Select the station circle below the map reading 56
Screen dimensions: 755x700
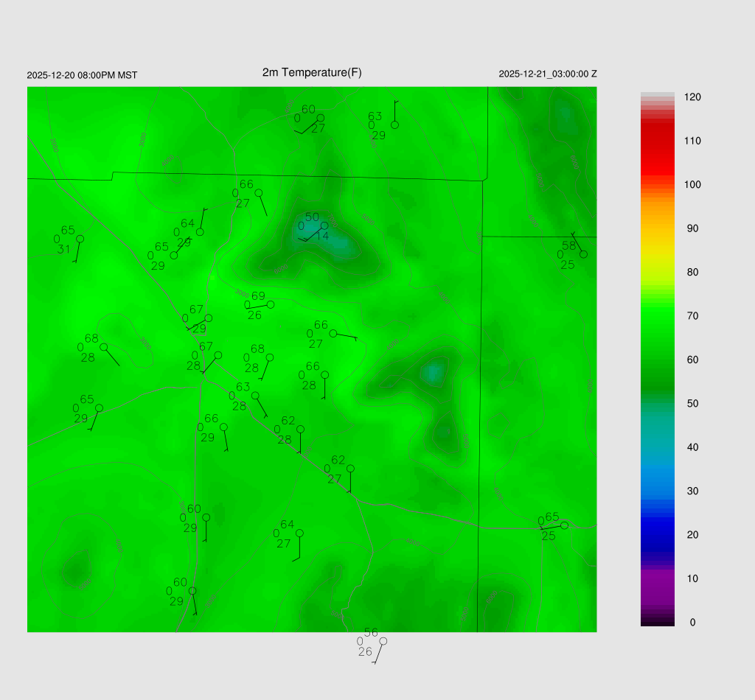383,641
